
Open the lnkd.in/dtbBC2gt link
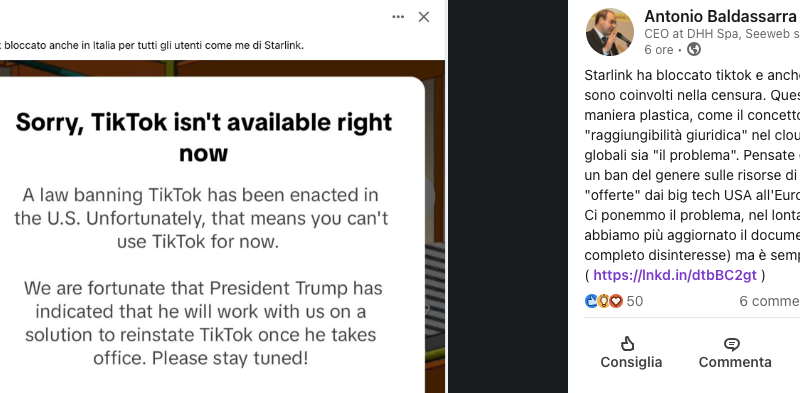click(675, 275)
